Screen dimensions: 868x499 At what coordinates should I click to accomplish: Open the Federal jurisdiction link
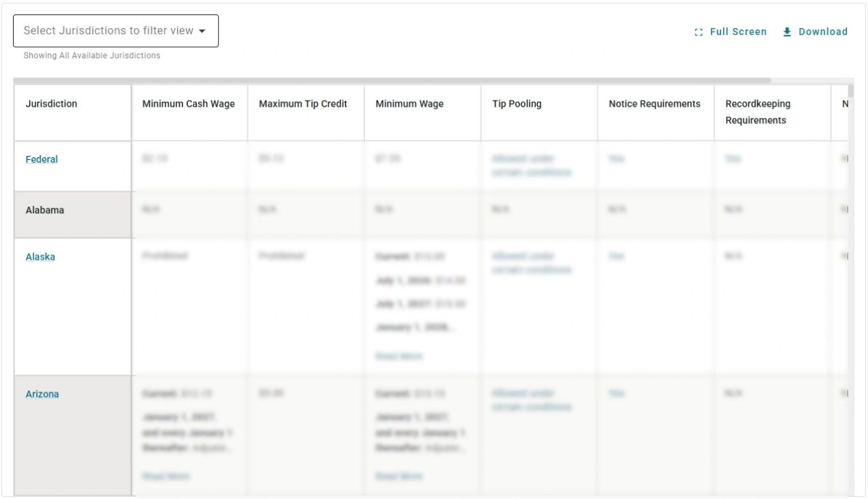pyautogui.click(x=41, y=159)
